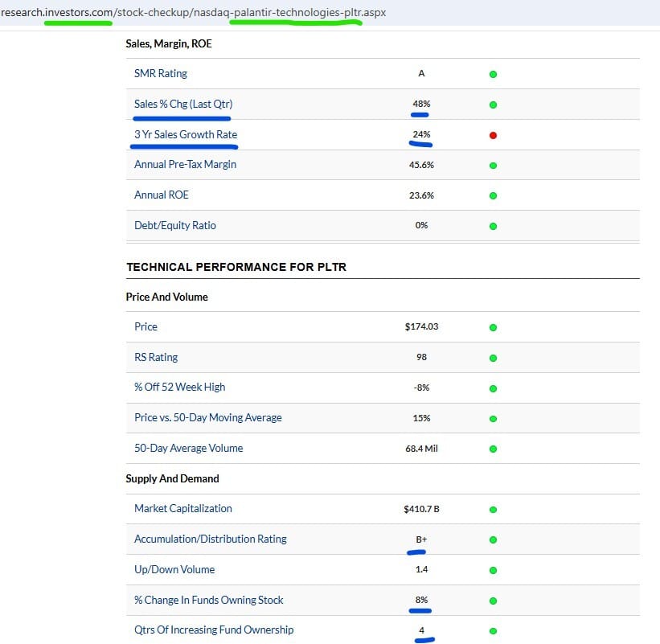
Task: Click green dot in Qtrs Of Increasing Fund row
Action: [x=493, y=631]
